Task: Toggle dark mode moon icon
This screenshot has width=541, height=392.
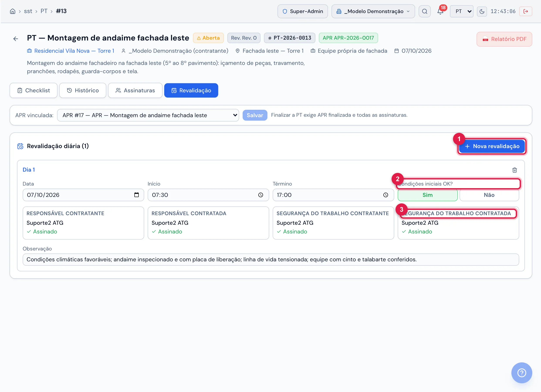Action: click(482, 11)
